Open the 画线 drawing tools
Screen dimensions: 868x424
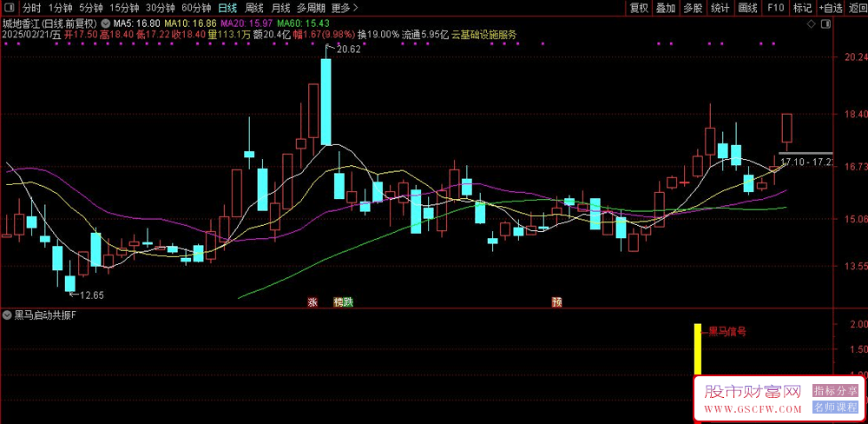coord(748,8)
